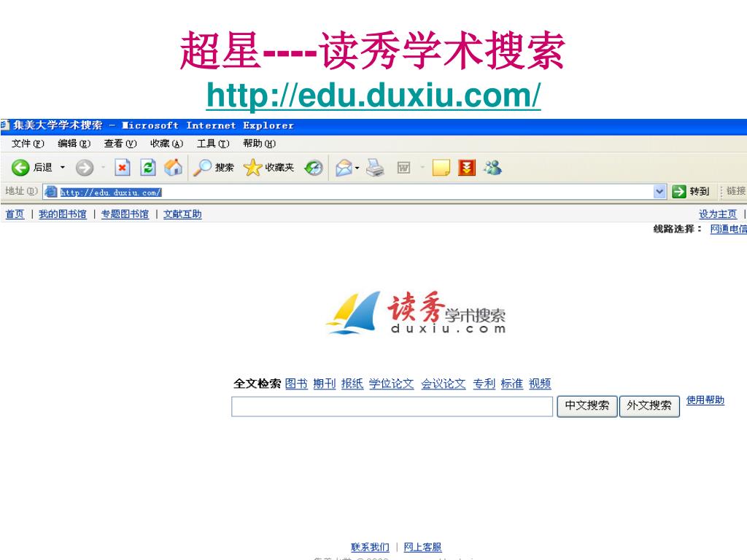The height and width of the screenshot is (560, 747).
Task: Click 设为主页 link
Action: point(718,214)
